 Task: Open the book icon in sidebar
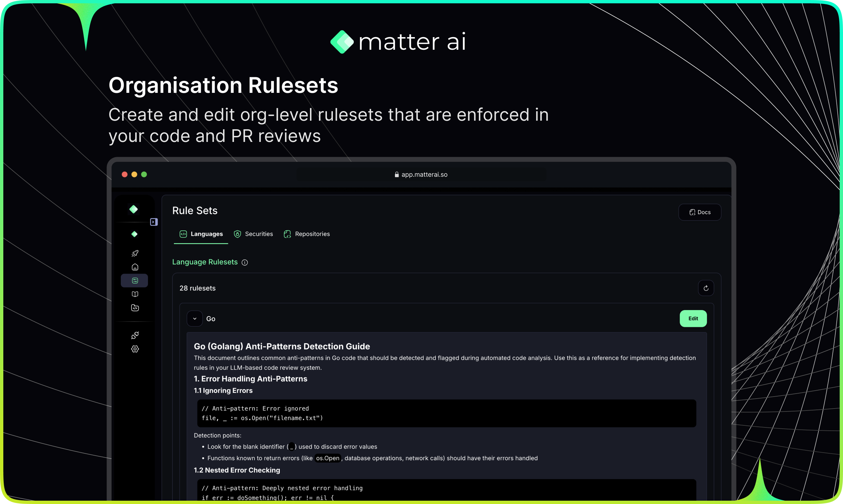point(135,294)
